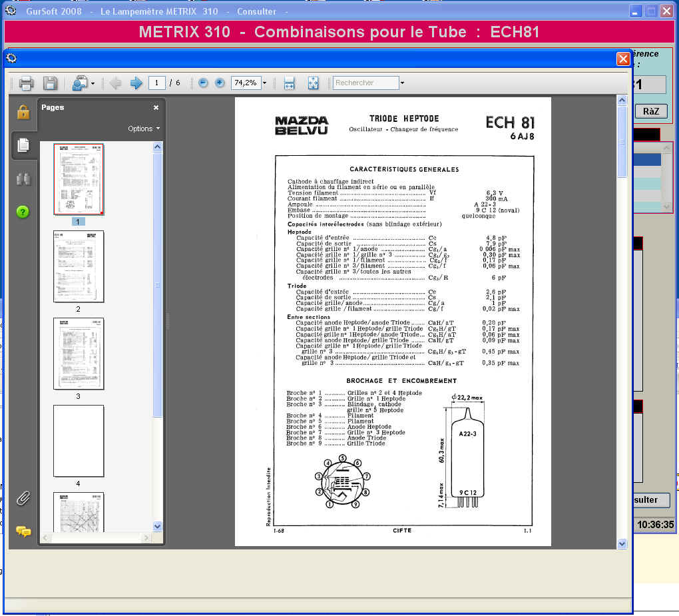Expand the zoom level dropdown arrow
Image resolution: width=679 pixels, height=616 pixels.
(x=264, y=83)
